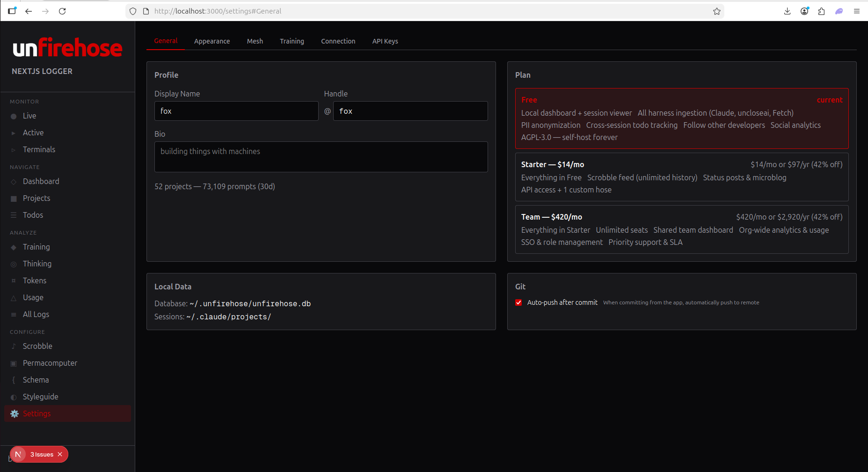Disable Auto-push after commit checkbox
This screenshot has width=868, height=472.
tap(518, 302)
